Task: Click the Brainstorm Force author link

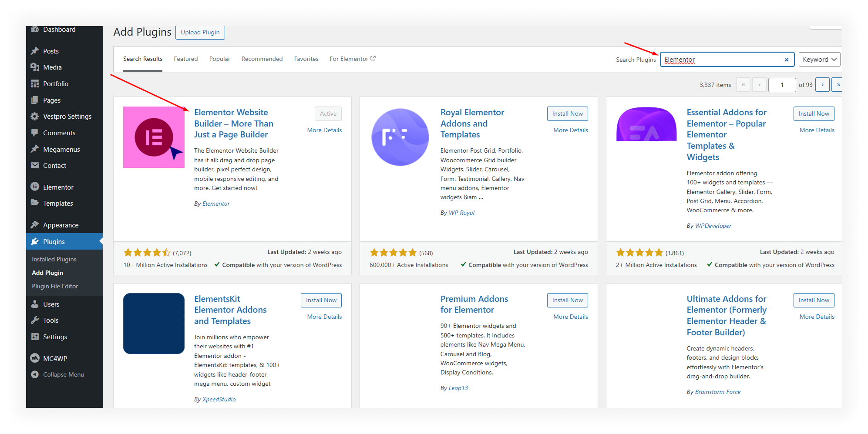Action: 718,392
